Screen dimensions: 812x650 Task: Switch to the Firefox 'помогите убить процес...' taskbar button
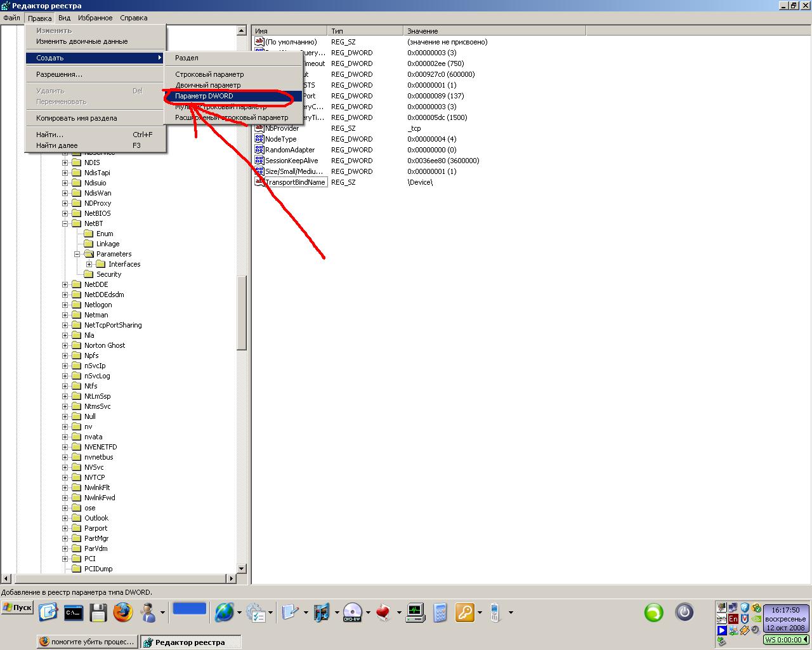point(87,642)
